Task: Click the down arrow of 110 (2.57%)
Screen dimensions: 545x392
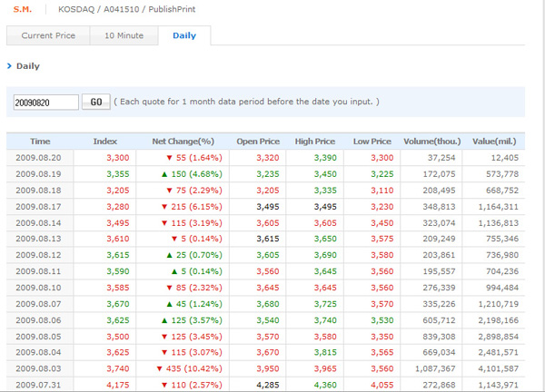Action: [164, 385]
